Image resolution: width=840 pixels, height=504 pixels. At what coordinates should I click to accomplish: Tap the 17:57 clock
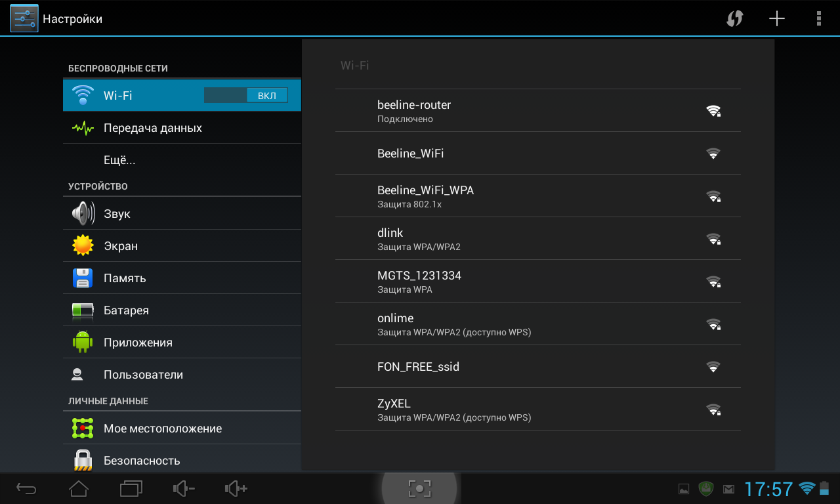(768, 489)
